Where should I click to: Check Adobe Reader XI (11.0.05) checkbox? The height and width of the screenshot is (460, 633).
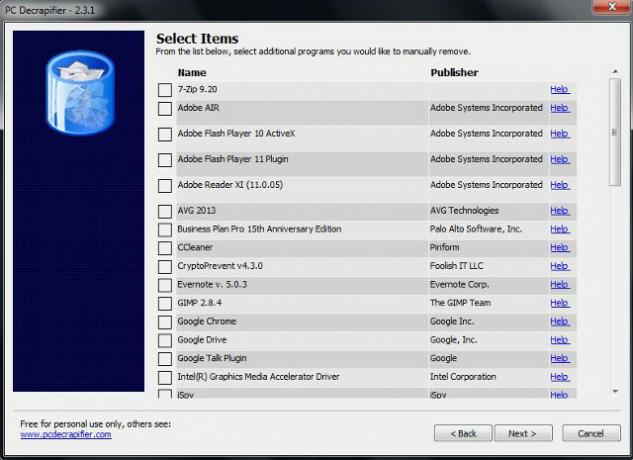pyautogui.click(x=165, y=185)
